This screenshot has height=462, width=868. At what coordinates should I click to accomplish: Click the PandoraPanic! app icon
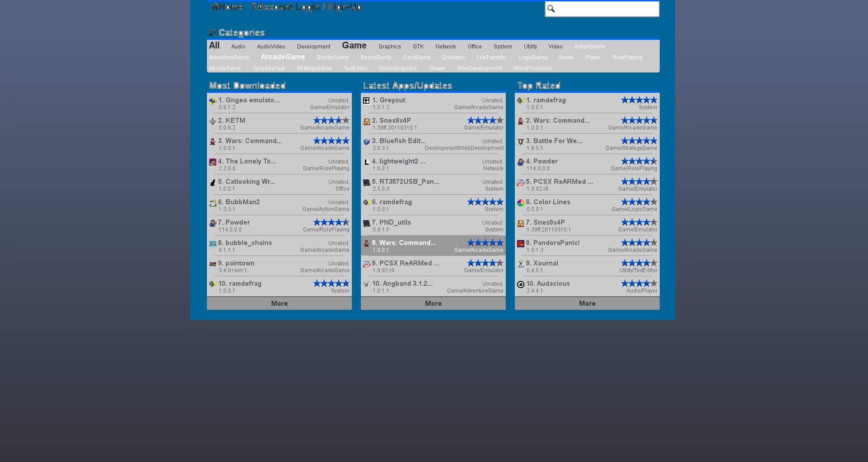click(x=520, y=244)
